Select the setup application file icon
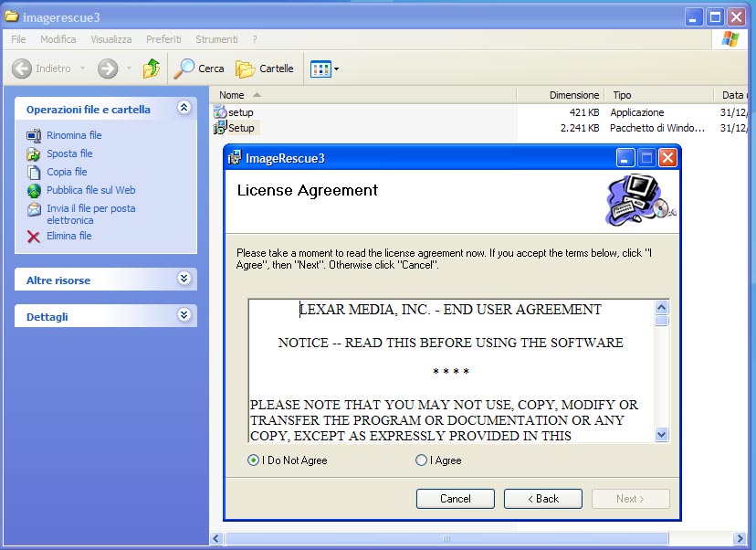 coord(220,112)
